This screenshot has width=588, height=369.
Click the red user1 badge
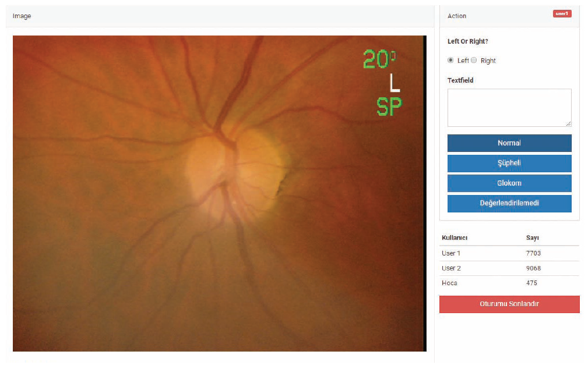tap(562, 14)
